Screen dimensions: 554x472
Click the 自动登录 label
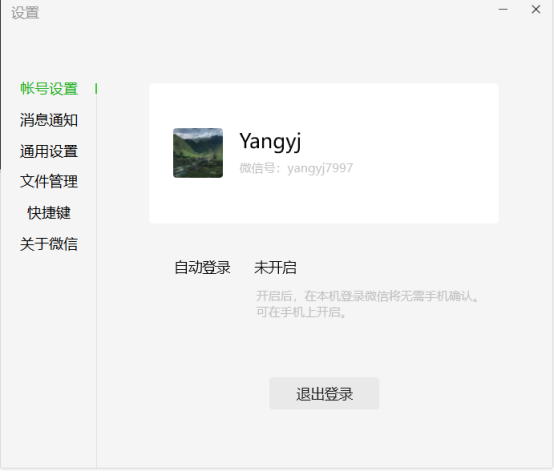[x=202, y=267]
